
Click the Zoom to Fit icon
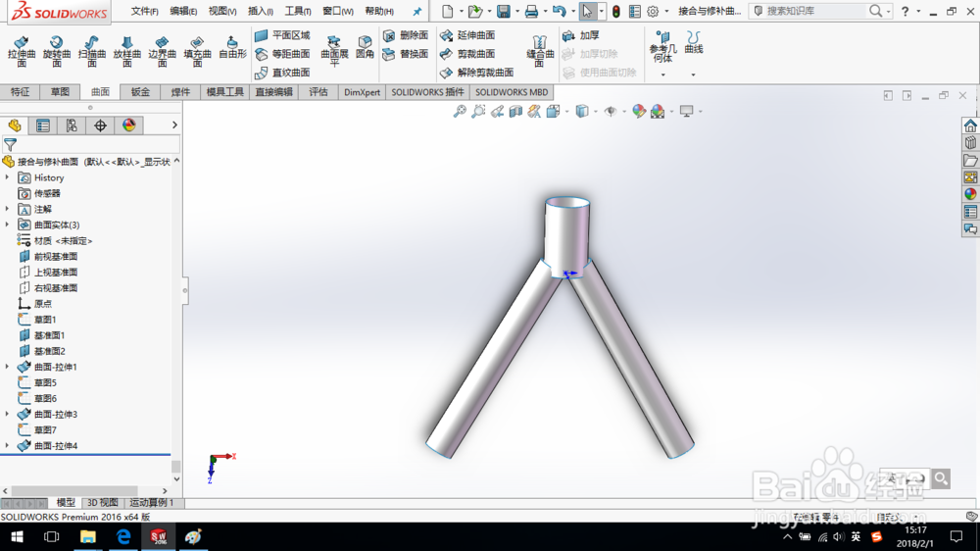pos(460,112)
